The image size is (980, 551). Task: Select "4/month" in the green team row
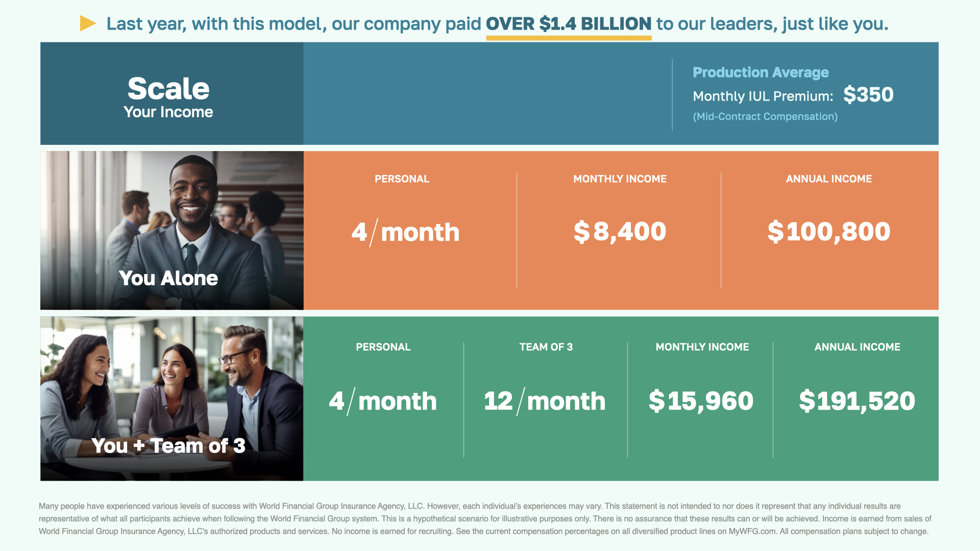(383, 401)
